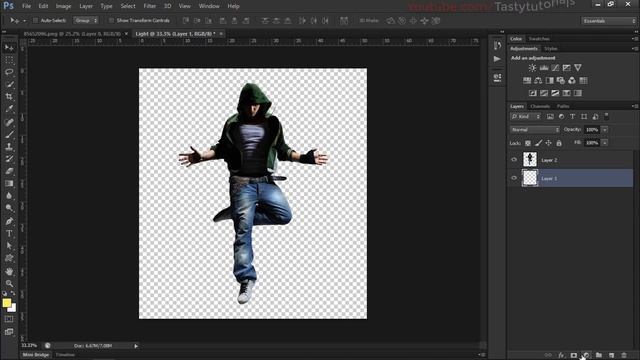This screenshot has height=360, width=640.
Task: Select the Rectangular Marquee tool
Action: pos(9,60)
